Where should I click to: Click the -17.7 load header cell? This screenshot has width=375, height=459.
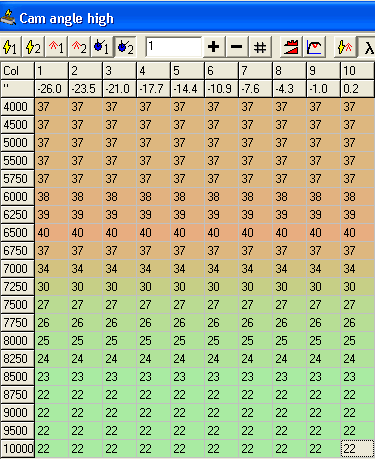(154, 89)
